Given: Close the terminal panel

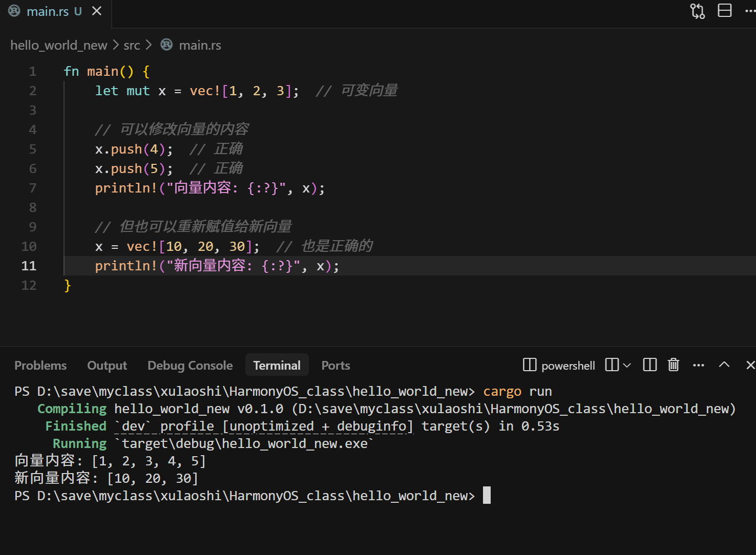Looking at the screenshot, I should click(x=750, y=365).
